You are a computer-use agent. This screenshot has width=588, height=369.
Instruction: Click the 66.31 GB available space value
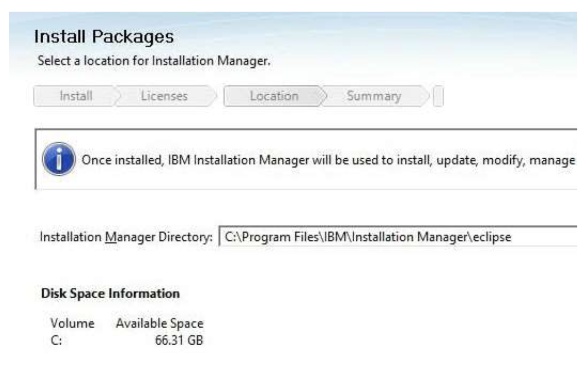pyautogui.click(x=178, y=341)
